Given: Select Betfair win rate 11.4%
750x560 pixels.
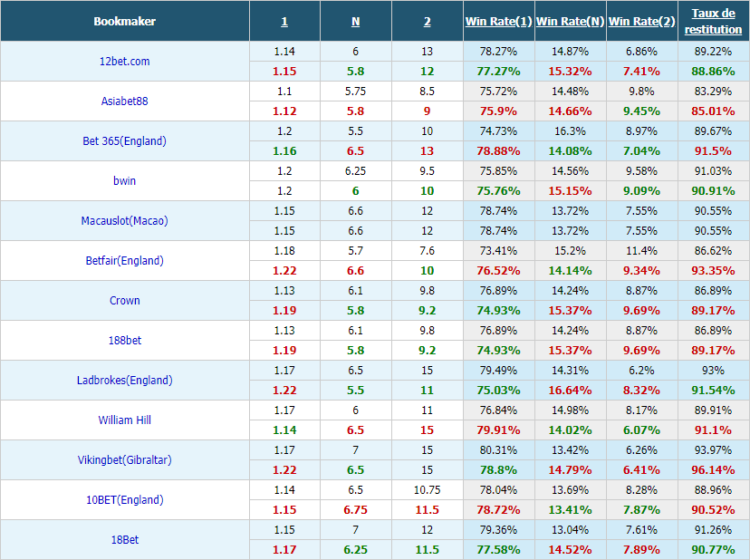Looking at the screenshot, I should (x=641, y=251).
